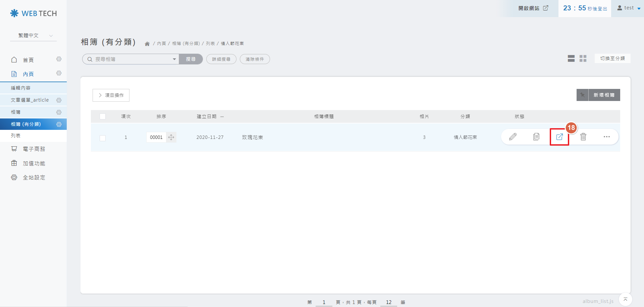This screenshot has height=307, width=644.
Task: Open 電子商務 in the sidebar
Action: (x=34, y=149)
